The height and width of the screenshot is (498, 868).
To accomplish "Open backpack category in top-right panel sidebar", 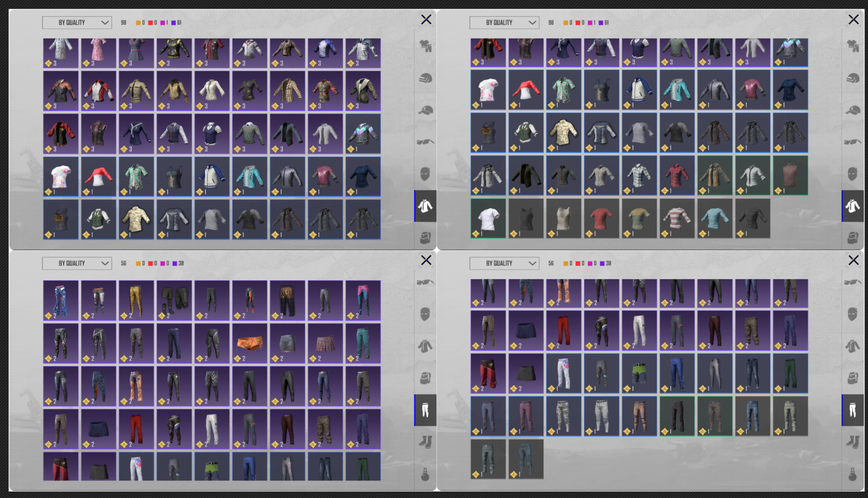I will coord(853,238).
